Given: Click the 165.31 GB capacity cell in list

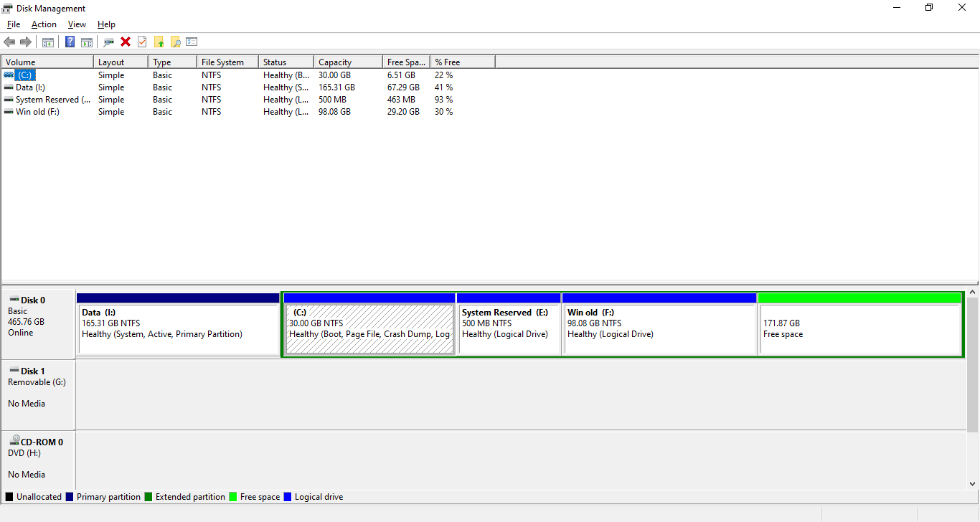Looking at the screenshot, I should pos(336,87).
